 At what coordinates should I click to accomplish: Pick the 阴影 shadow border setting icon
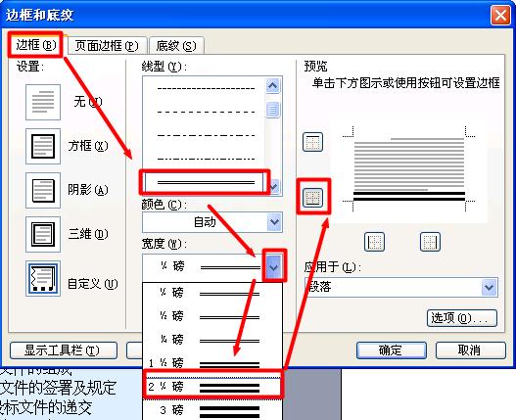[43, 190]
